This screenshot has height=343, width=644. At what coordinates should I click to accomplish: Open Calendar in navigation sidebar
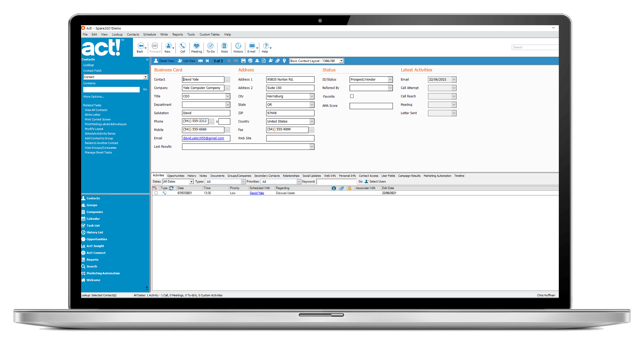pos(91,219)
